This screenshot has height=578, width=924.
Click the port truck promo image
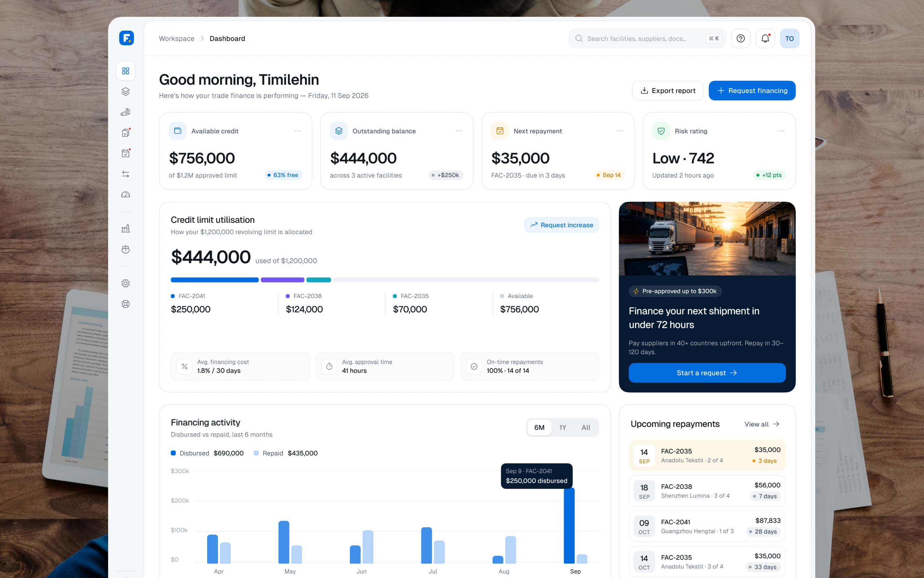(x=707, y=239)
